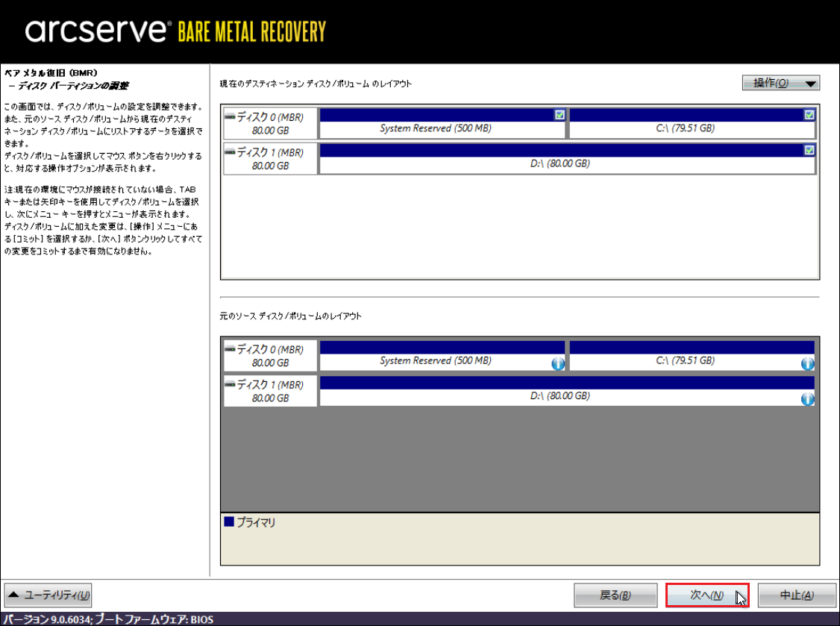Click 次へ button to proceed
The height and width of the screenshot is (626, 840).
click(x=706, y=595)
